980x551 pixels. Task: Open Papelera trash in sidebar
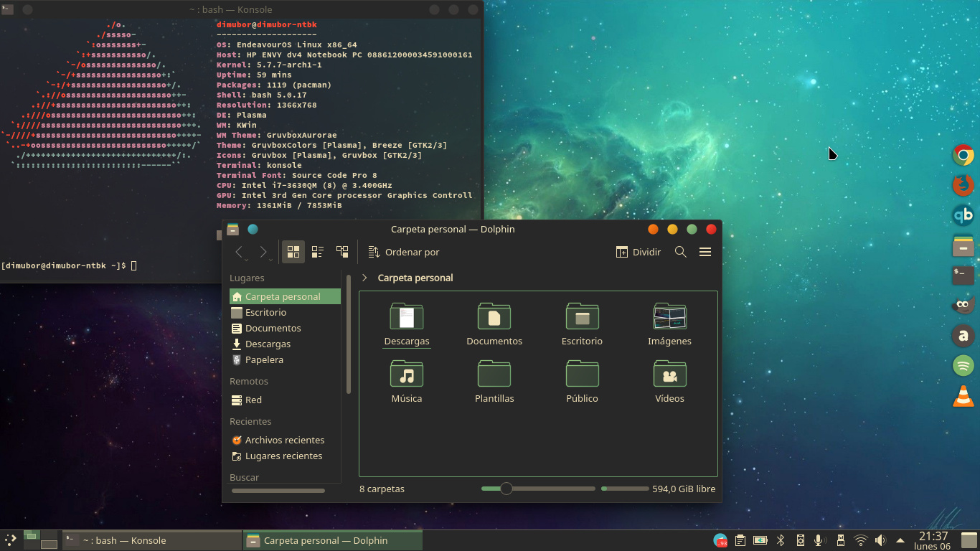[285, 359]
